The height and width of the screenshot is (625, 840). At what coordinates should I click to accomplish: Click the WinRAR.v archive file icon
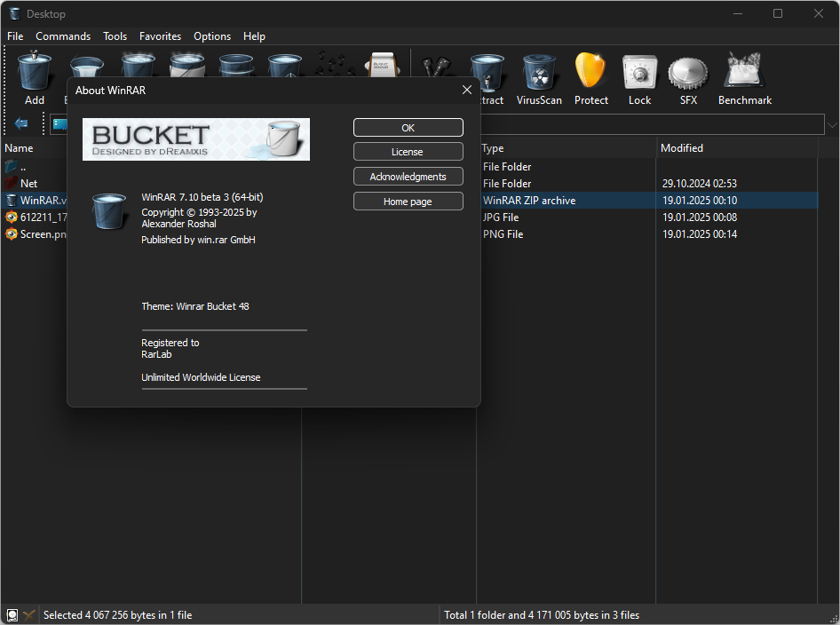(x=11, y=201)
